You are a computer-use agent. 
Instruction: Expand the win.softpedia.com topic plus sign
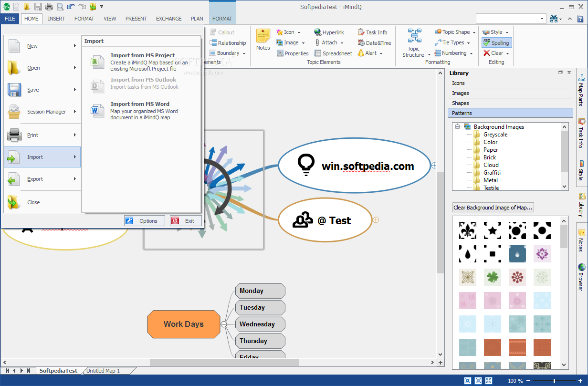coord(434,165)
